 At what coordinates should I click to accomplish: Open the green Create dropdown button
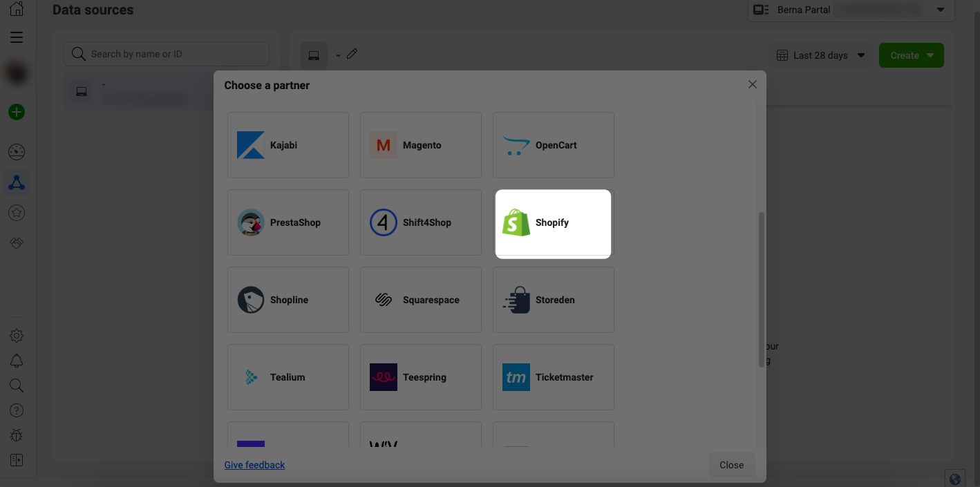[911, 55]
